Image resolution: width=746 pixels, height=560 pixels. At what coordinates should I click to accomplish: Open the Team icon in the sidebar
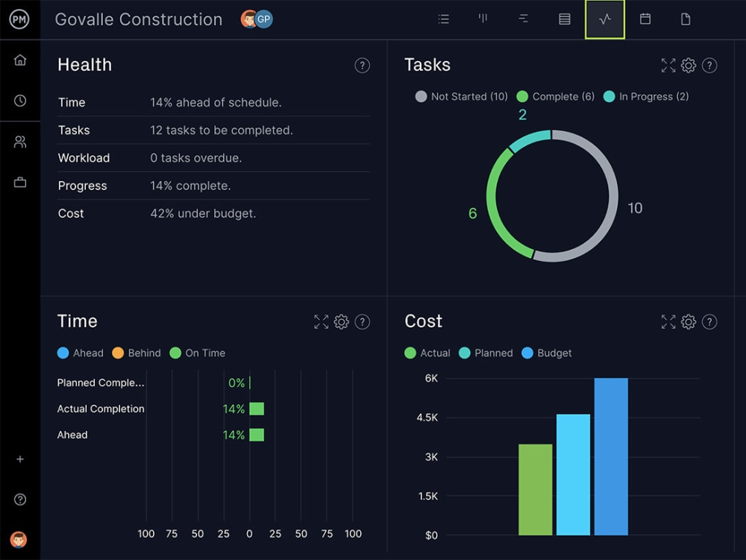coord(20,142)
